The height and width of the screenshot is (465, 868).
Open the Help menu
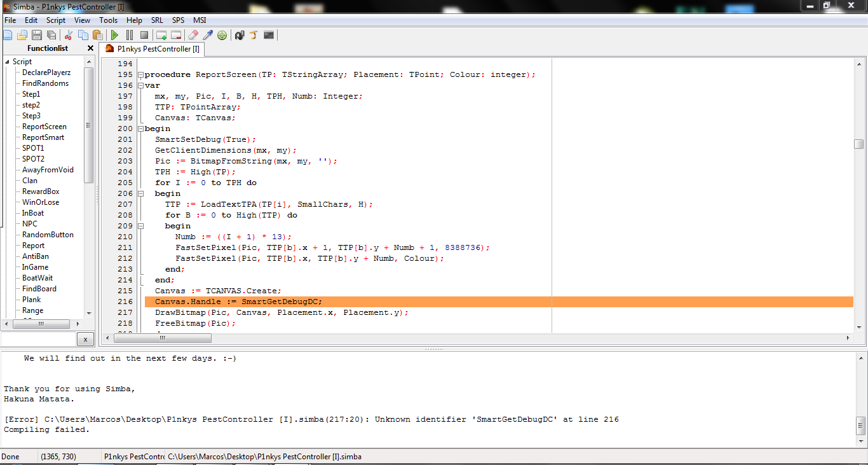pos(134,20)
